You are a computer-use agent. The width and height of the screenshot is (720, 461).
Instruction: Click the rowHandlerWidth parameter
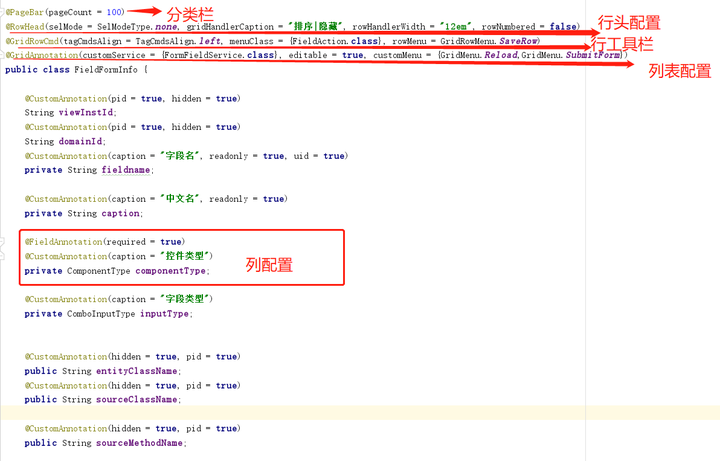click(x=389, y=27)
